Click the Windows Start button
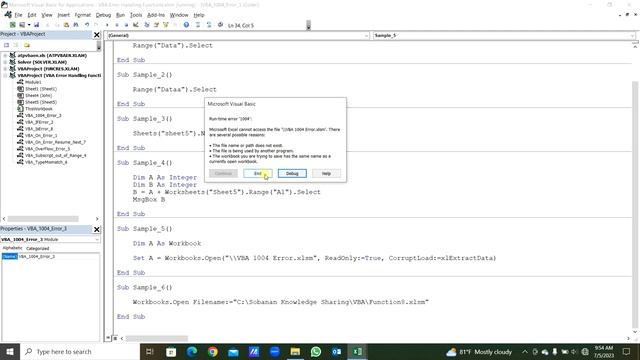 point(10,351)
